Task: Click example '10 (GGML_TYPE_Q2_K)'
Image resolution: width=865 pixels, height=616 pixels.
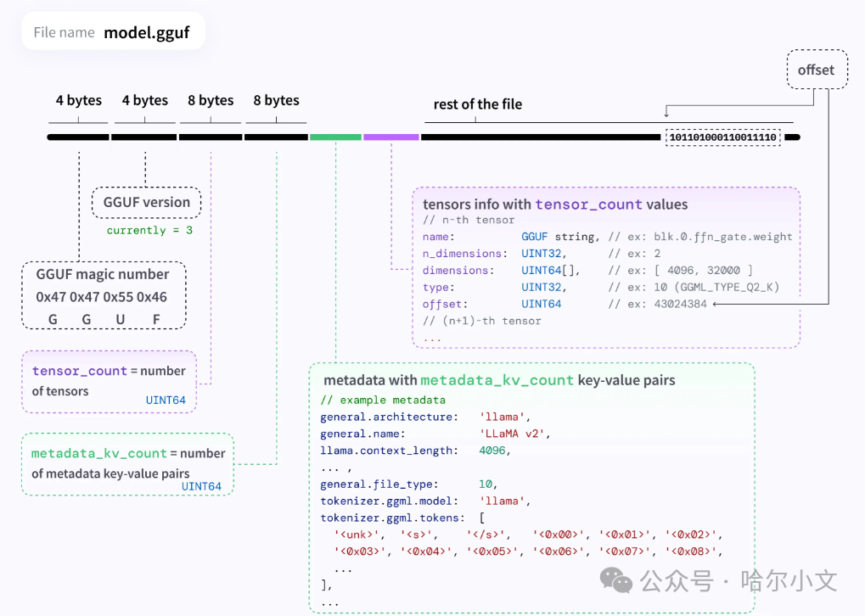Action: coord(716,288)
